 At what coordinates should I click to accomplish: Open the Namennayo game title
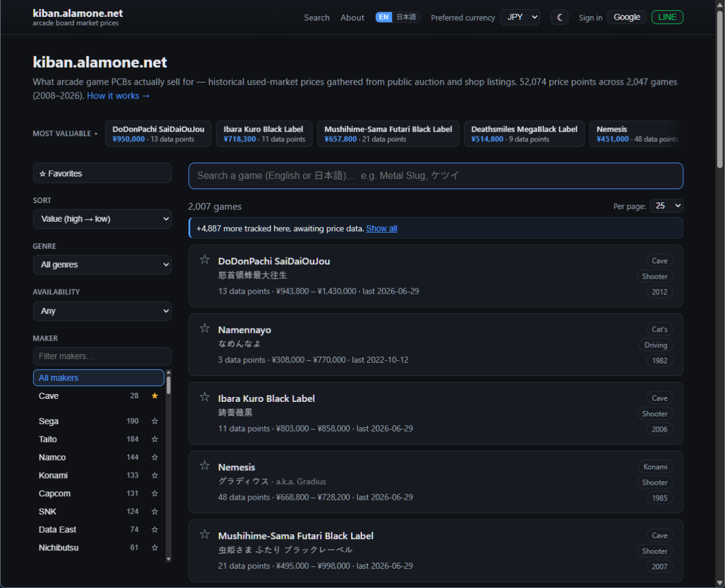pos(245,330)
